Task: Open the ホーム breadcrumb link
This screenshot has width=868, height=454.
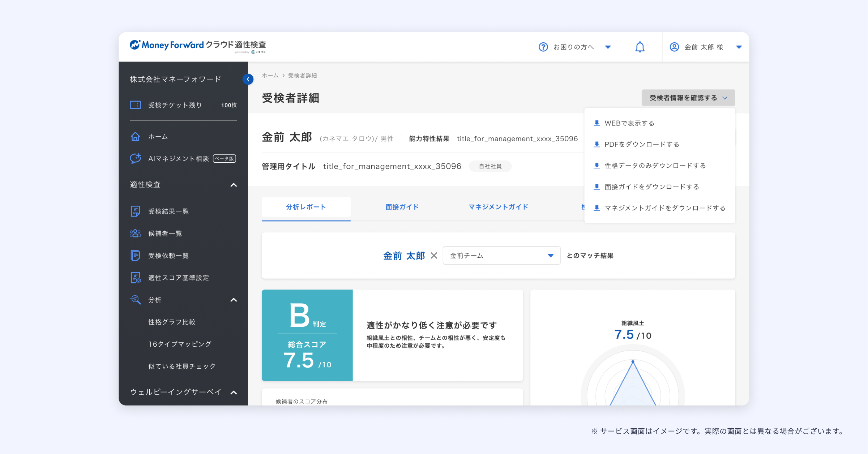Action: tap(270, 76)
